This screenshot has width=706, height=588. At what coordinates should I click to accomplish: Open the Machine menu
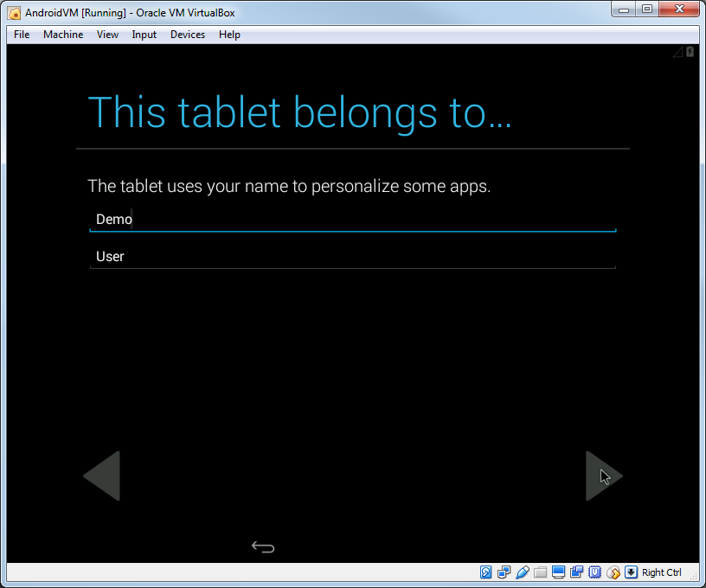pos(63,35)
